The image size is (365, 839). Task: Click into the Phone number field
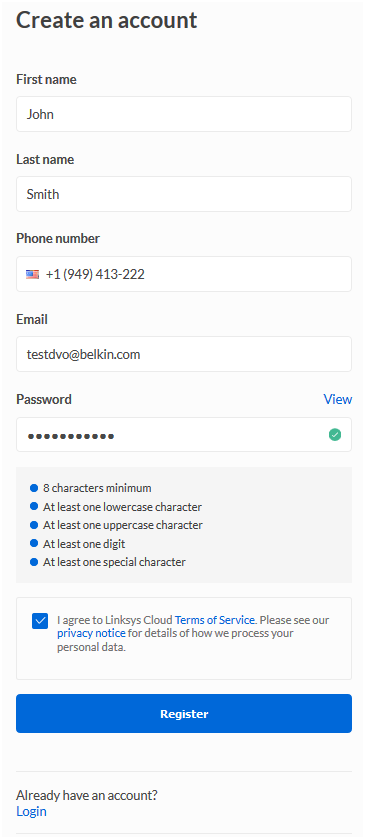coord(184,274)
